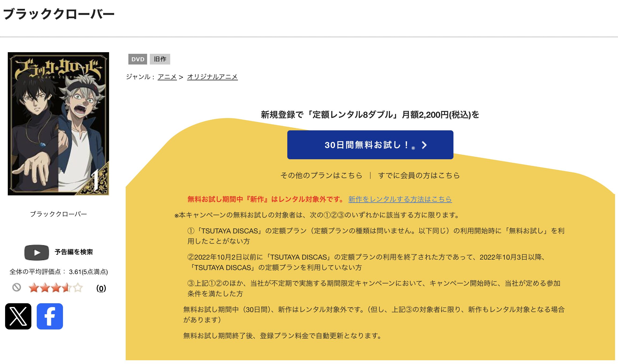Share on X (Twitter) icon
The height and width of the screenshot is (364, 618).
point(18,316)
